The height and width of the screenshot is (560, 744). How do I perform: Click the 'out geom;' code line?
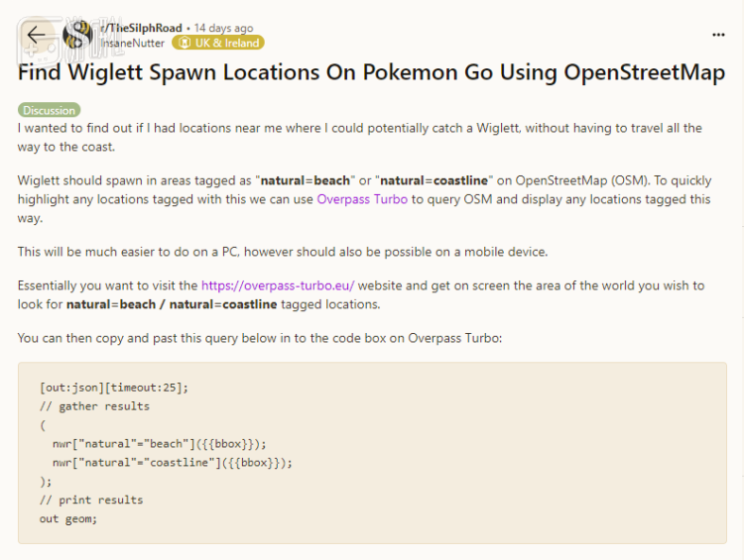[x=68, y=518]
